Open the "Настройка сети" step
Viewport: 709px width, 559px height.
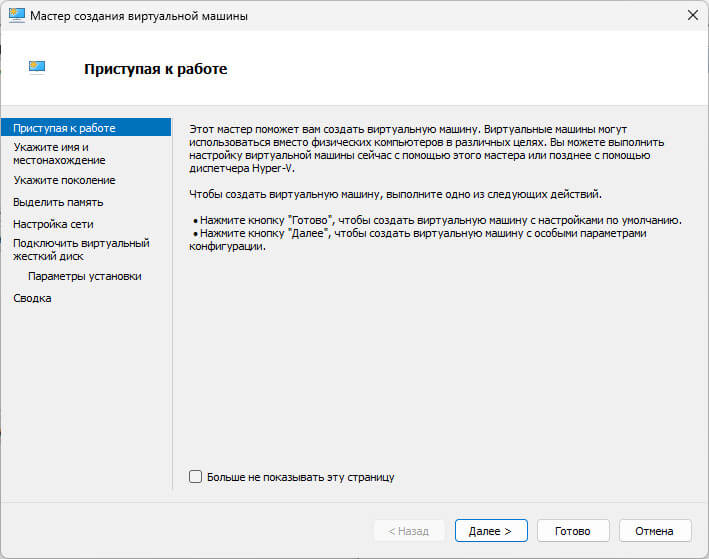tap(53, 224)
